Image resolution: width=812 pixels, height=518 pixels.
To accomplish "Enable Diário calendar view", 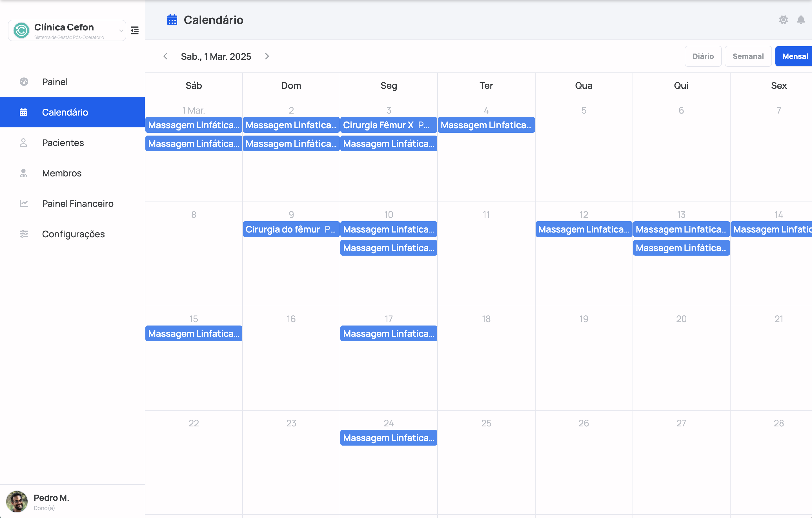I will [703, 56].
